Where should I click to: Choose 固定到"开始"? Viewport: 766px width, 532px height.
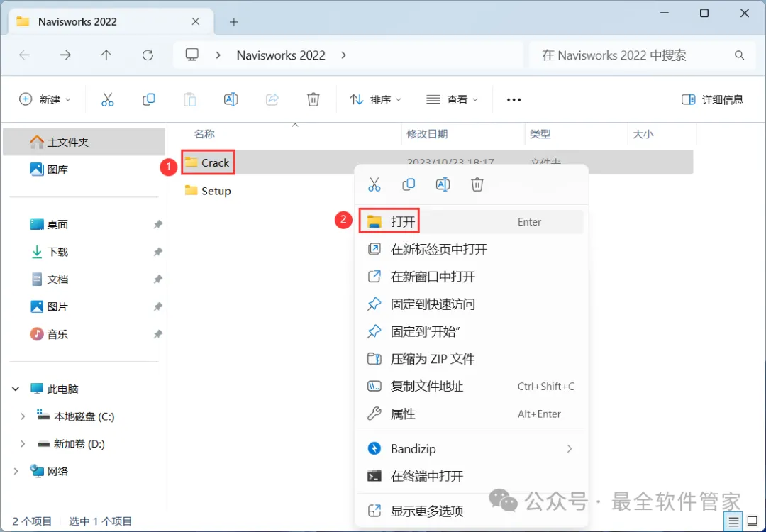tap(472, 332)
